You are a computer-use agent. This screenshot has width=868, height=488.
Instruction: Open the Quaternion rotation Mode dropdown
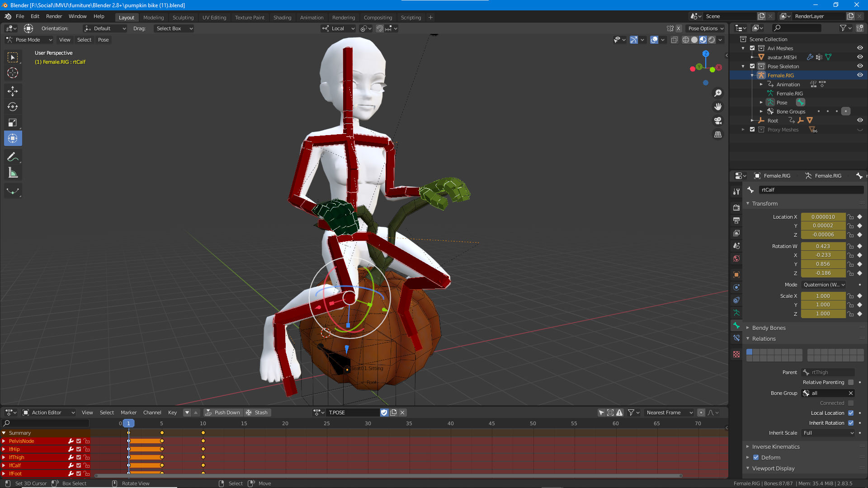tap(823, 285)
